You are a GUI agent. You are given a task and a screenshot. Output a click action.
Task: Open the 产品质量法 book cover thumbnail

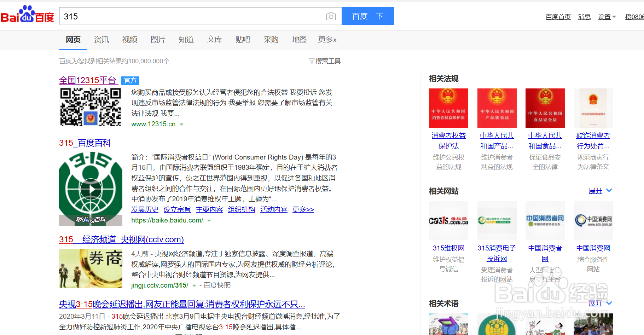pos(497,108)
